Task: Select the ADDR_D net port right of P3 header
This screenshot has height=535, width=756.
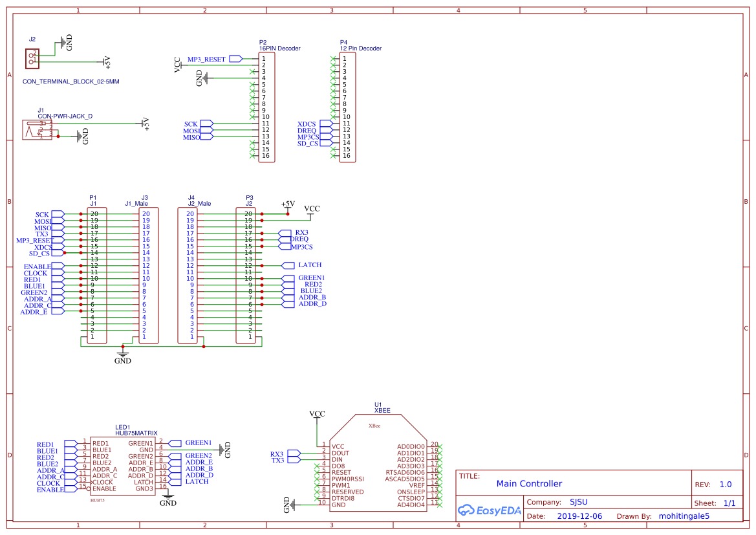Action: point(288,304)
